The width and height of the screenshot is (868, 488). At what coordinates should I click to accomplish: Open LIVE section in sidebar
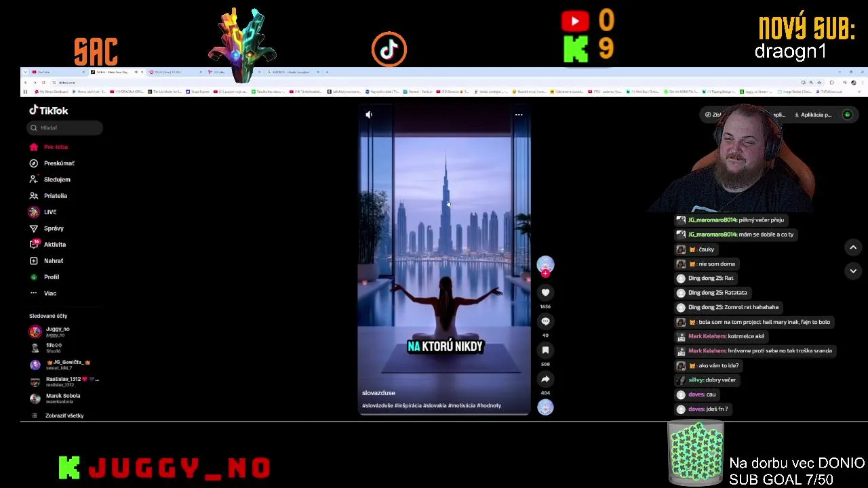(43, 211)
